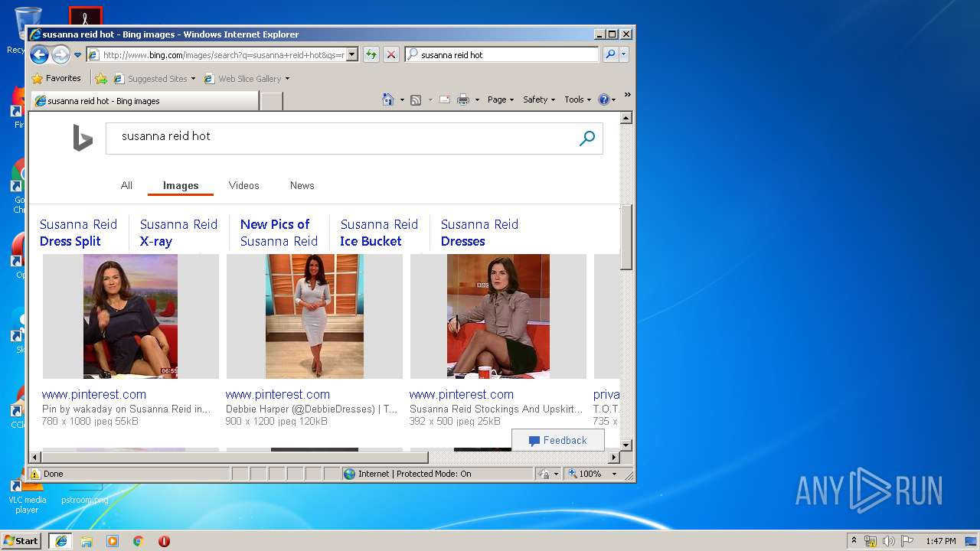The image size is (980, 551).
Task: Click the Print icon
Action: (463, 99)
